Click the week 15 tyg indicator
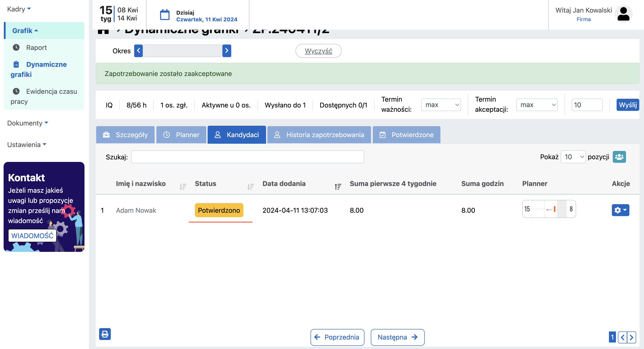The height and width of the screenshot is (349, 644). click(x=106, y=14)
